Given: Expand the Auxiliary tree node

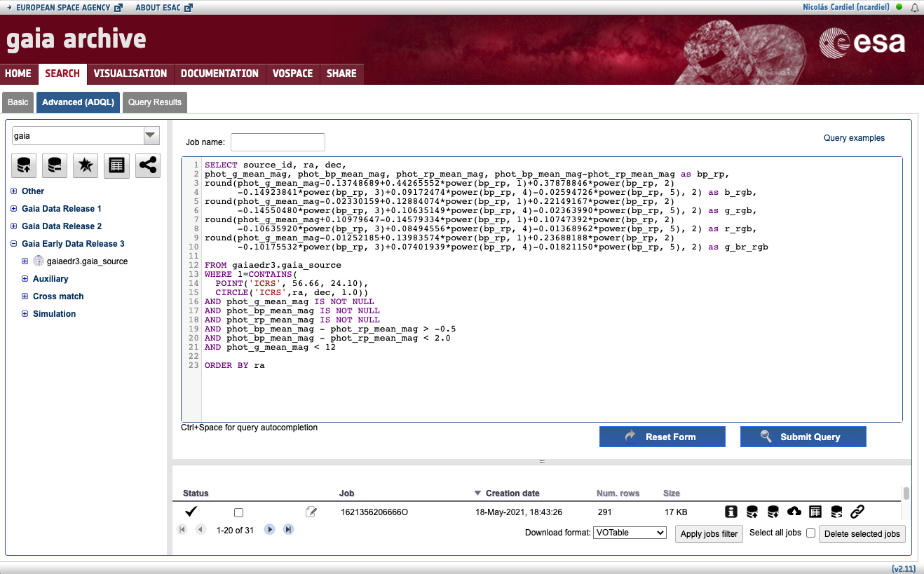Looking at the screenshot, I should (x=25, y=279).
